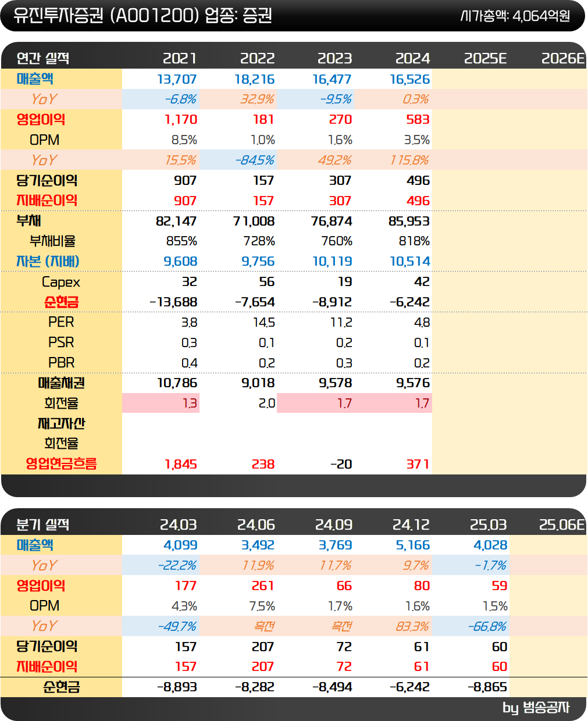This screenshot has height=721, width=588.
Task: Click the 영업현금흐름 row label
Action: point(61,463)
